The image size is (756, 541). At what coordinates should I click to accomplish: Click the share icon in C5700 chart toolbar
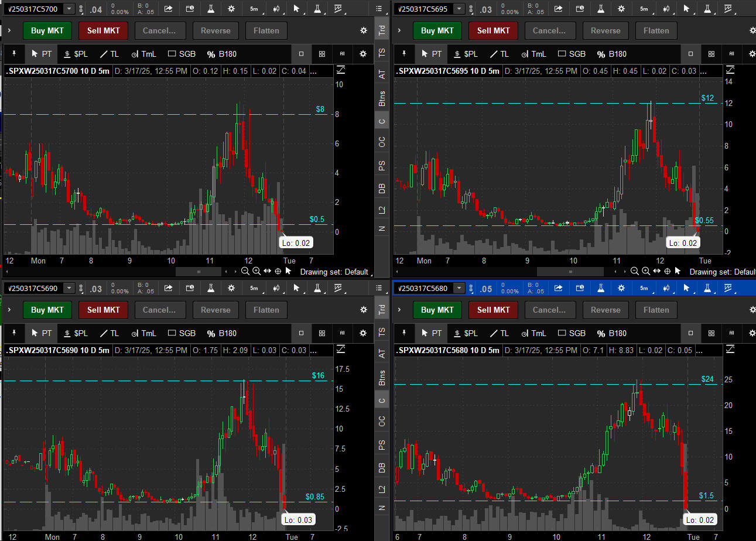169,9
